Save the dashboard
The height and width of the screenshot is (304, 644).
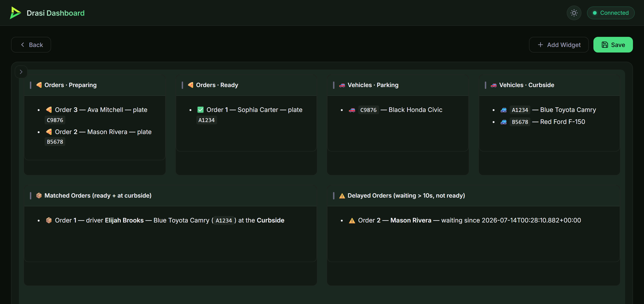[613, 45]
